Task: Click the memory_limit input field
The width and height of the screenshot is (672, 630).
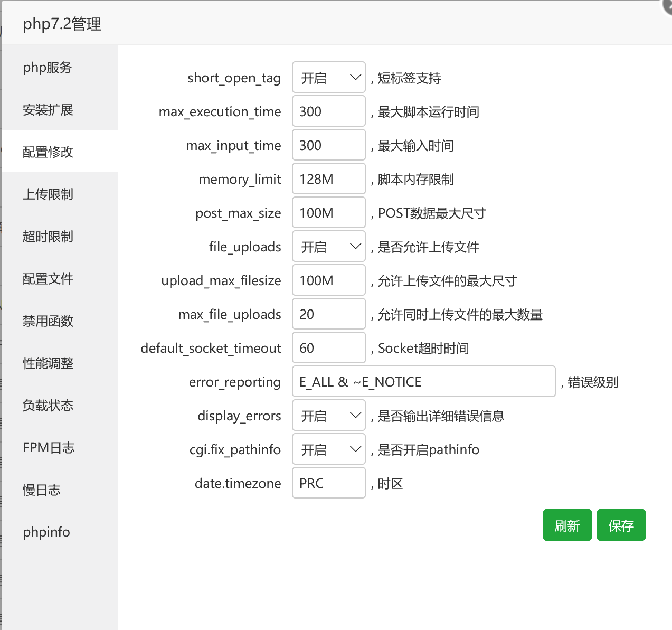Action: click(x=328, y=178)
